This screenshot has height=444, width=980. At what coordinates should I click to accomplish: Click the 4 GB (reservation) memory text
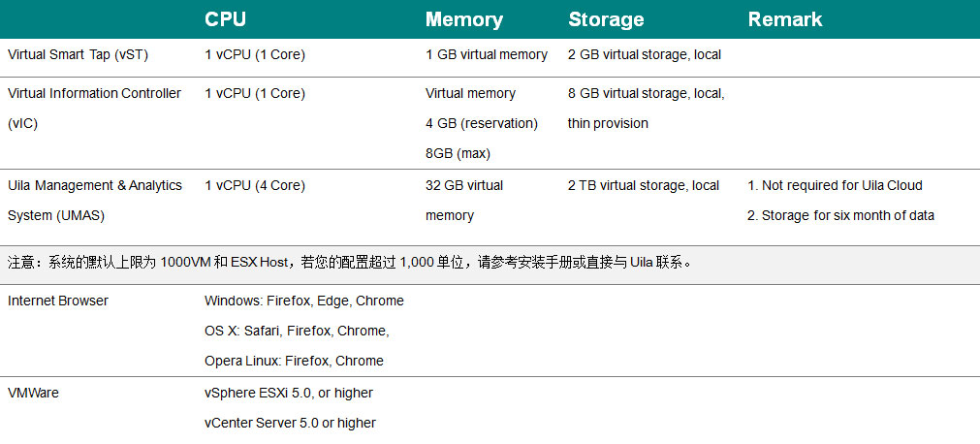click(482, 124)
